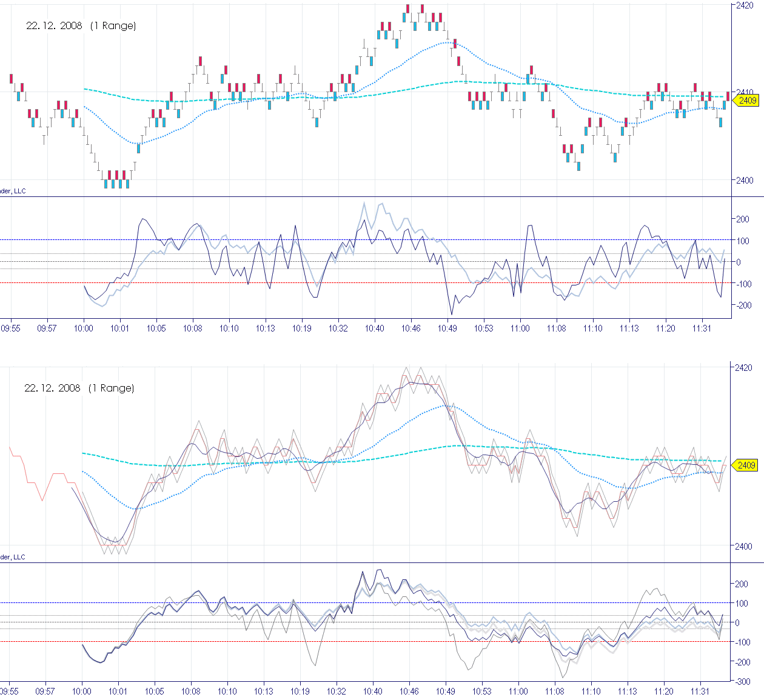Click the 10:01 time label under candlestick chart
Image resolution: width=764 pixels, height=700 pixels.
tap(119, 328)
